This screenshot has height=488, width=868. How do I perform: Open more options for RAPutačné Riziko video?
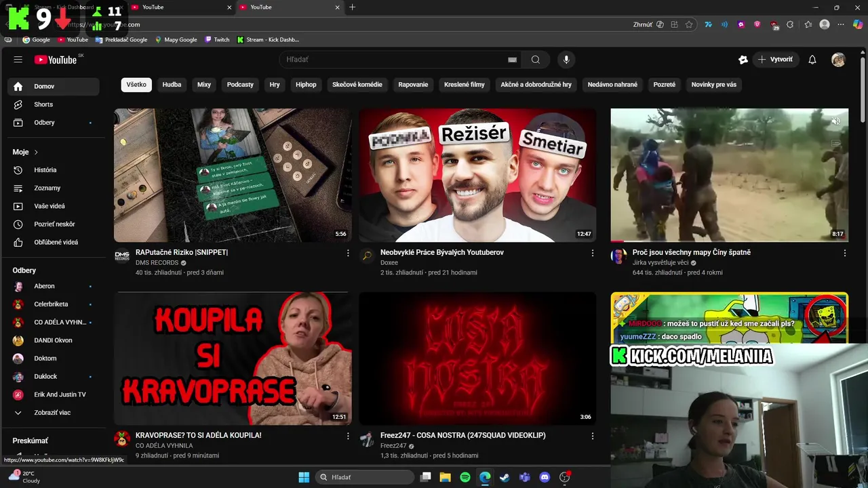[x=348, y=253]
